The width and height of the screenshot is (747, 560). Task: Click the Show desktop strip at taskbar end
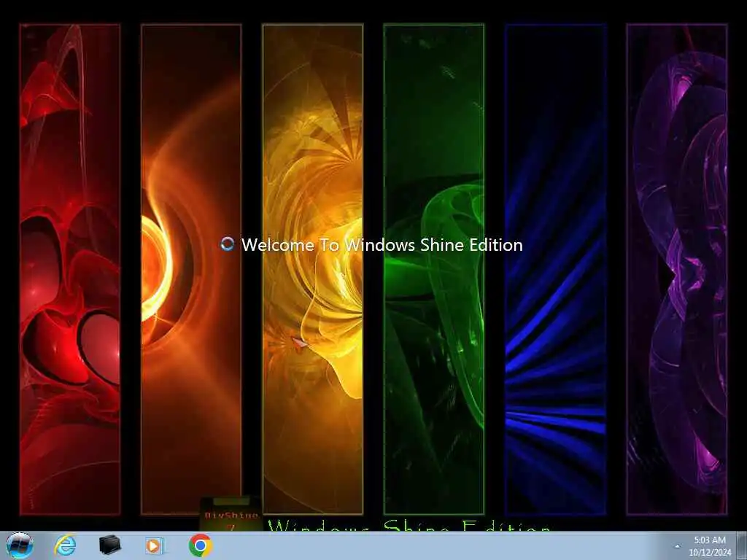(x=742, y=545)
